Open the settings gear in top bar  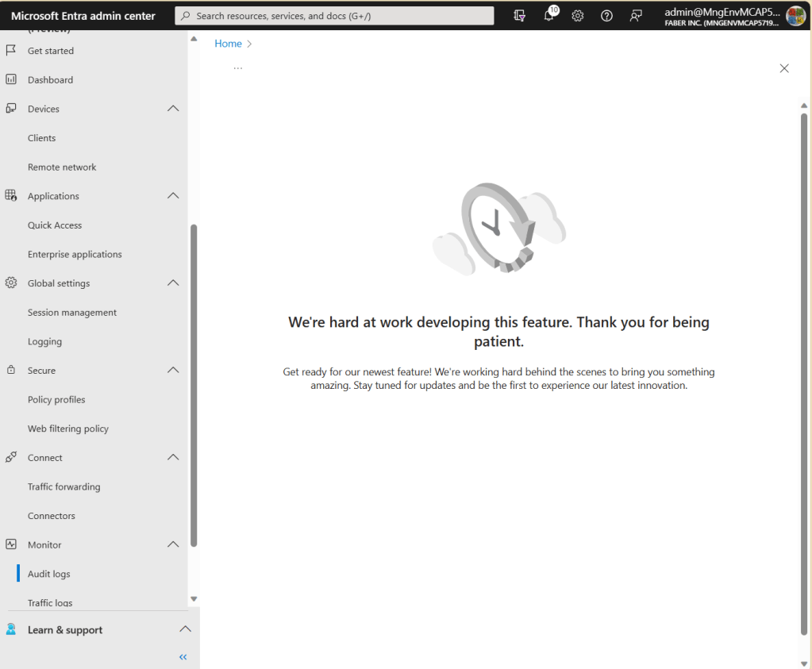578,16
